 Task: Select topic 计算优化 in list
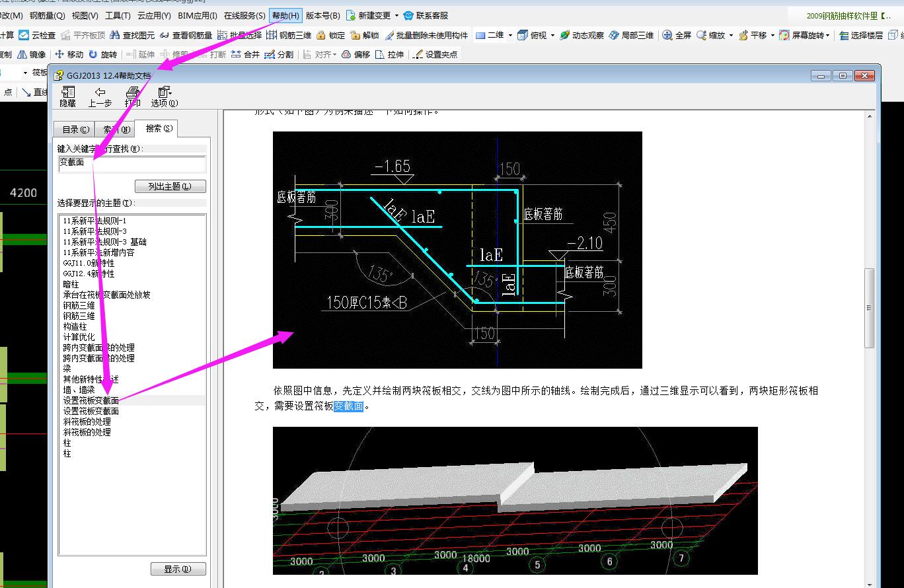[x=79, y=337]
